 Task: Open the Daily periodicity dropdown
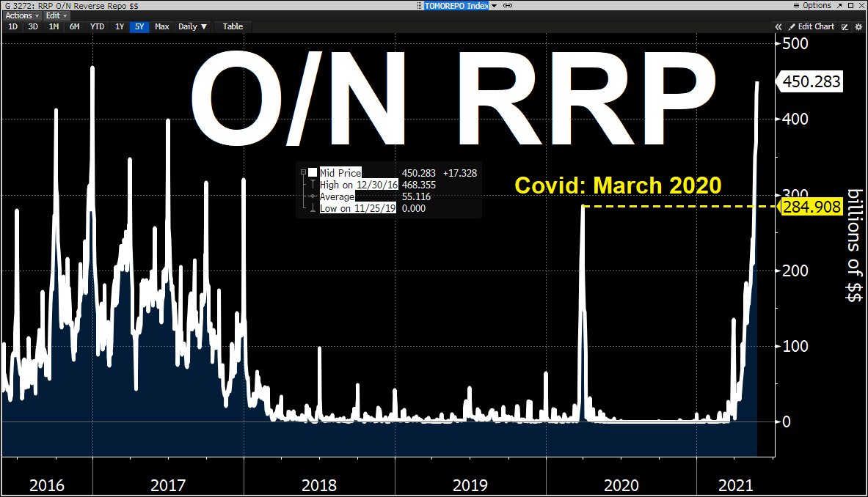tap(192, 26)
